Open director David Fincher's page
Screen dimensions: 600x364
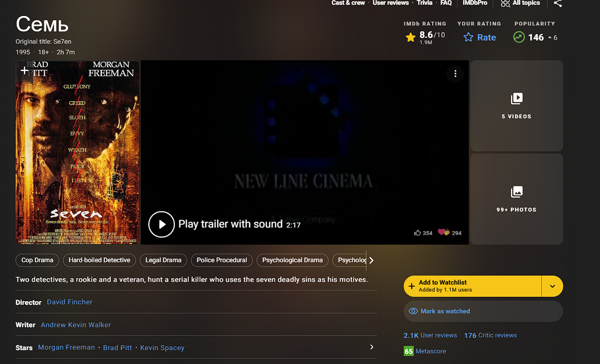point(70,302)
